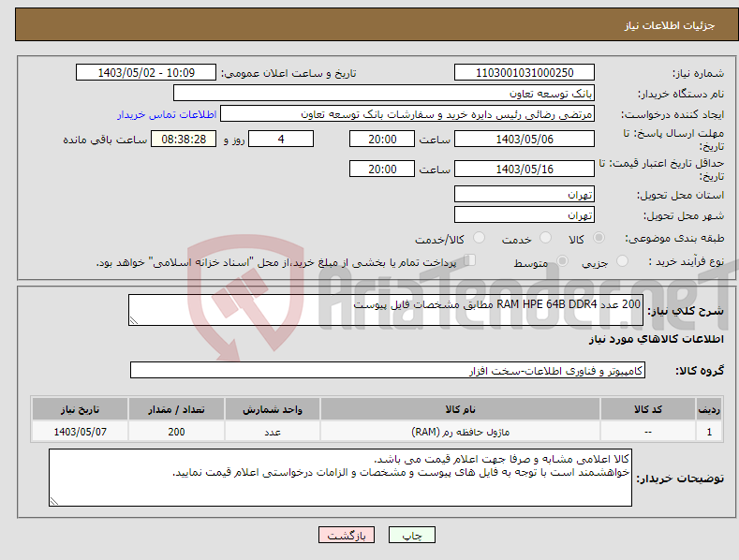Screen dimensions: 739x560
Task: Click general description text area
Action: coord(386,310)
